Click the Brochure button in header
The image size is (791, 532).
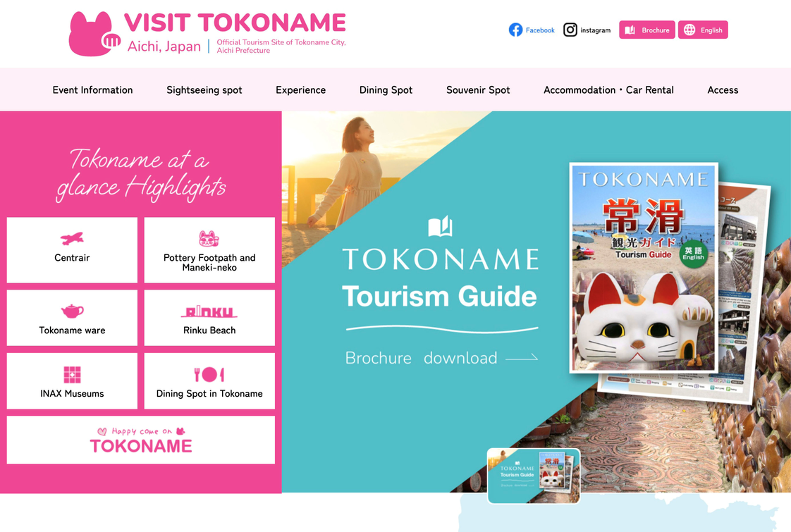646,30
